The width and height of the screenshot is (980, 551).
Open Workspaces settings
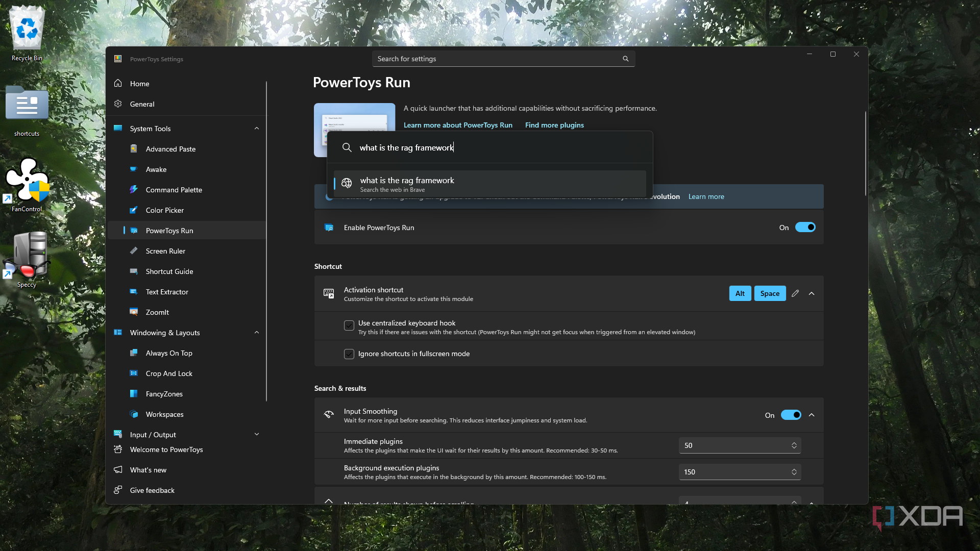pyautogui.click(x=187, y=414)
